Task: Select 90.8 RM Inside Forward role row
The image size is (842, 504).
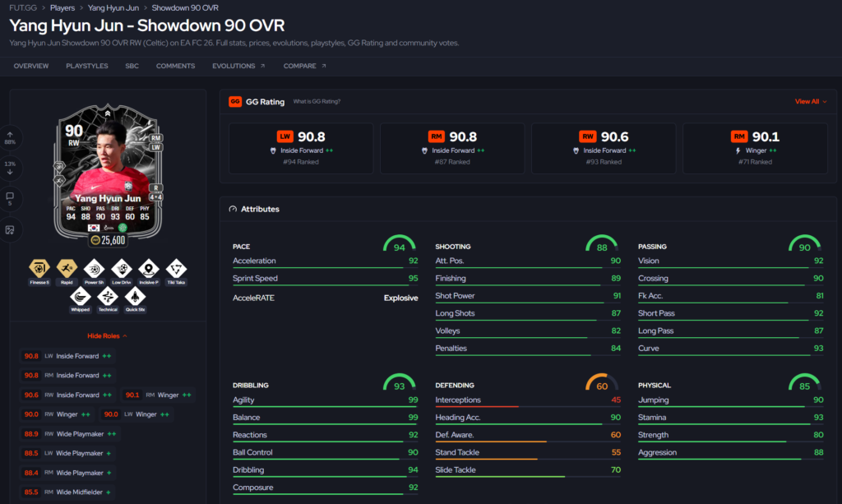Action: coord(67,375)
